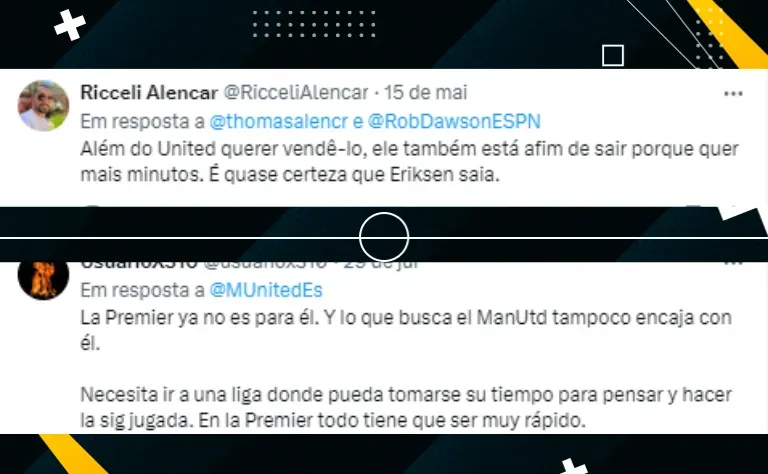Viewport: 768px width, 474px height.
Task: Open Ricceli Alencar's profile picture
Action: 43,106
